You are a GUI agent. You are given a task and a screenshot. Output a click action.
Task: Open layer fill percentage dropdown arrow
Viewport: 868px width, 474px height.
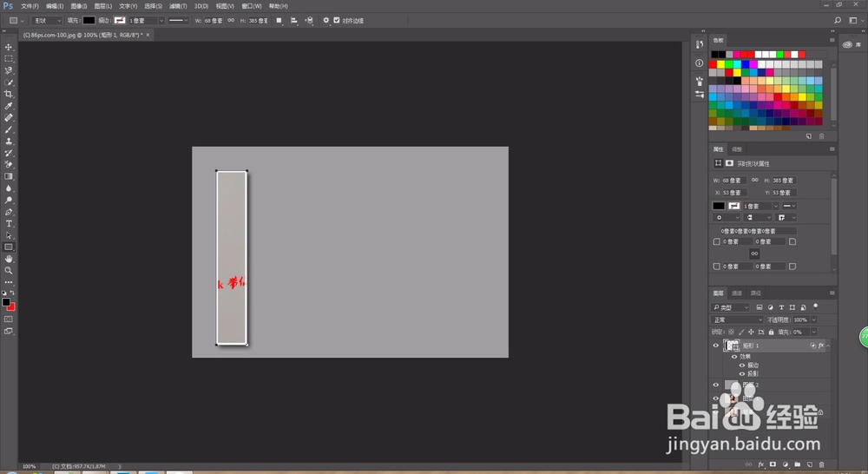(814, 332)
